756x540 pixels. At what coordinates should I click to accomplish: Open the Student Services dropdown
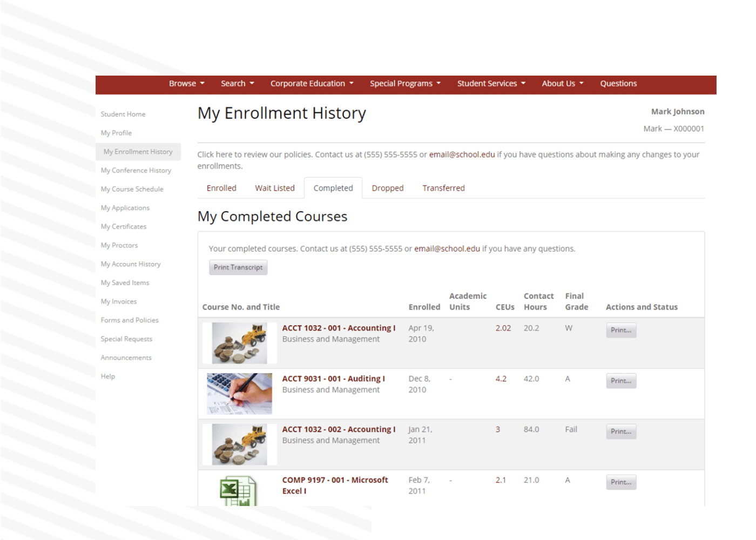click(490, 83)
